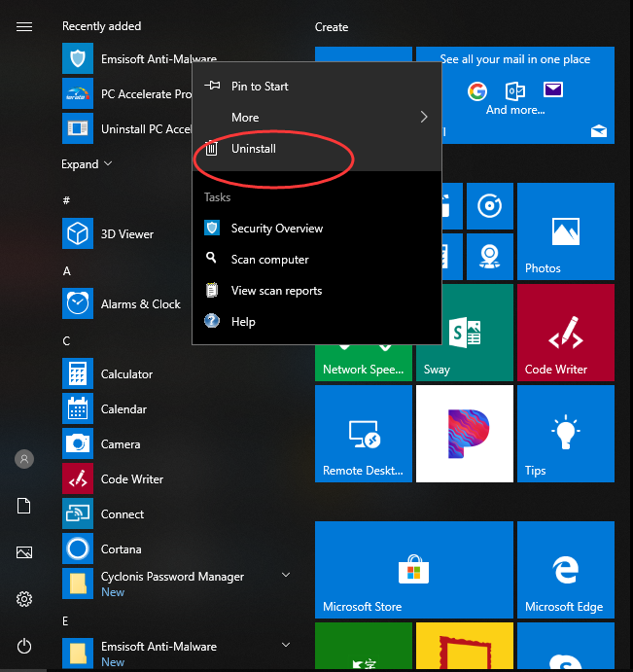Viewport: 633px width, 672px height.
Task: Open the Calculator icon in app list
Action: click(x=78, y=373)
